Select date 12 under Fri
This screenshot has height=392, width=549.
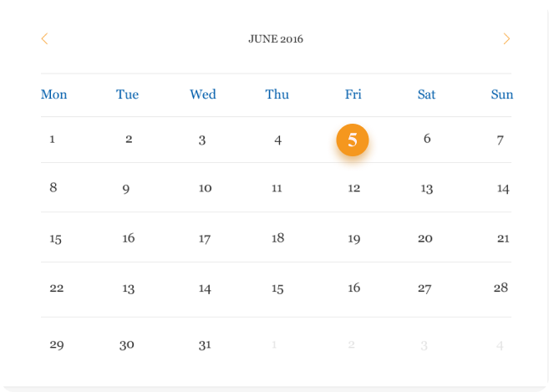click(x=354, y=188)
